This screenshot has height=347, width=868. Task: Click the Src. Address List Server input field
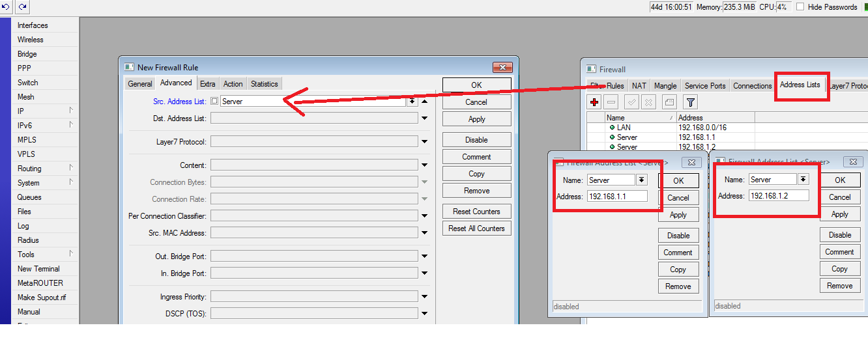313,102
